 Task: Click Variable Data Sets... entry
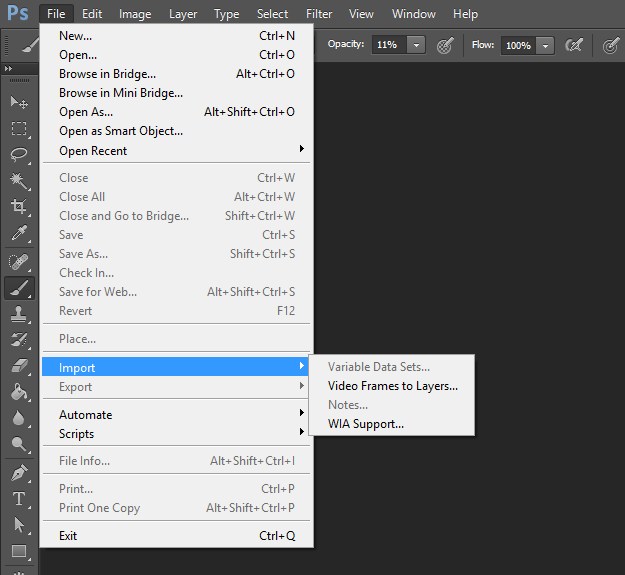(x=392, y=367)
